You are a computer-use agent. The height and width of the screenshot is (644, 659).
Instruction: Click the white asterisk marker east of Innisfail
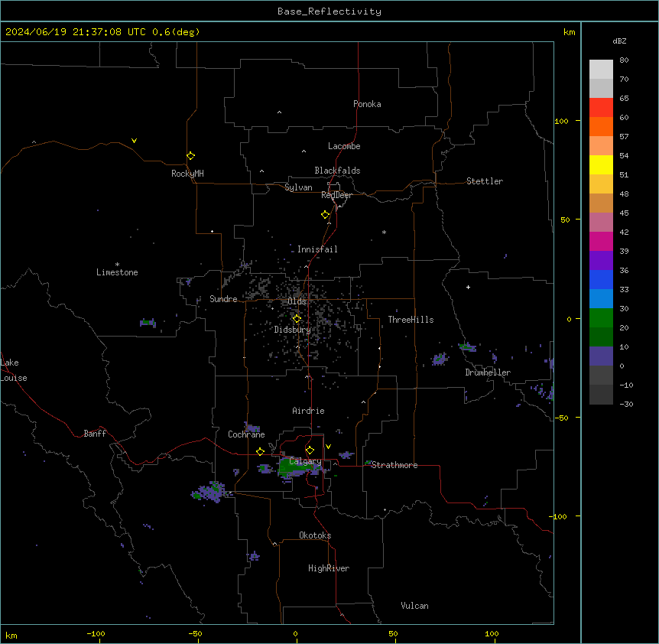pyautogui.click(x=384, y=232)
